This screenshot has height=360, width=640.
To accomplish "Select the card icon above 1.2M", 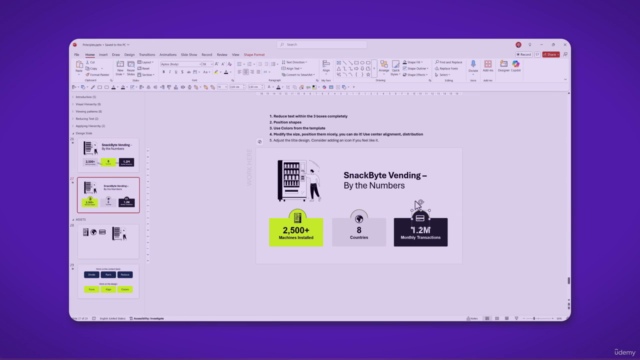I will point(420,218).
